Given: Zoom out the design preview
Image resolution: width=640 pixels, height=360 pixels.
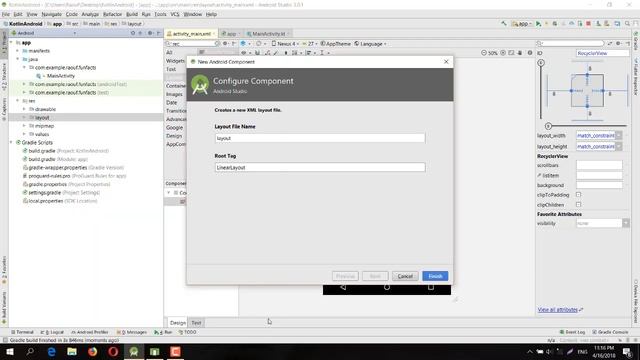Looking at the screenshot, I should click(484, 53).
